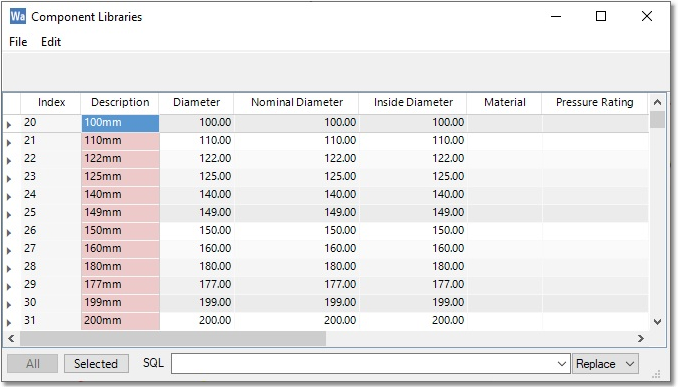
Task: Select row 22 using its row arrow
Action: [x=10, y=160]
